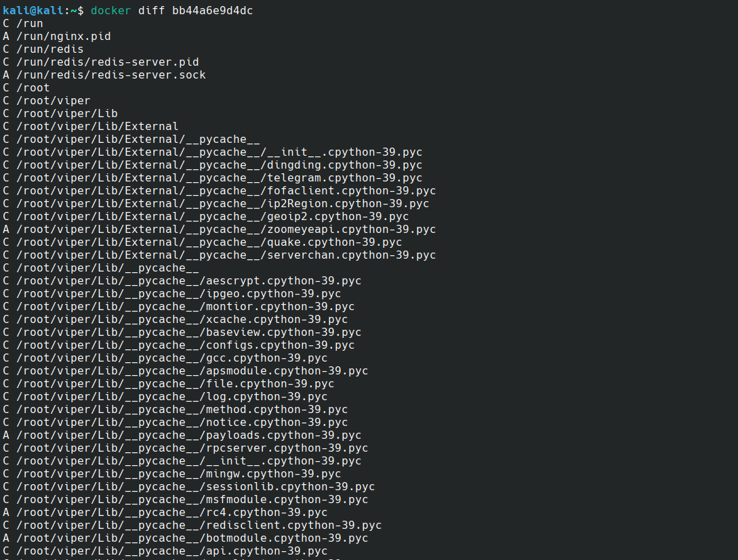Click the /run/redis/redis-server.sock path
The width and height of the screenshot is (738, 560).
111,74
